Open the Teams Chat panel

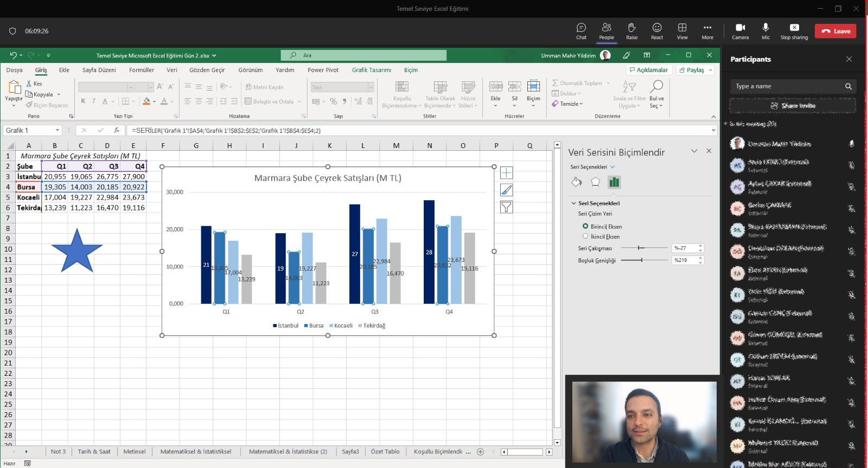(581, 31)
